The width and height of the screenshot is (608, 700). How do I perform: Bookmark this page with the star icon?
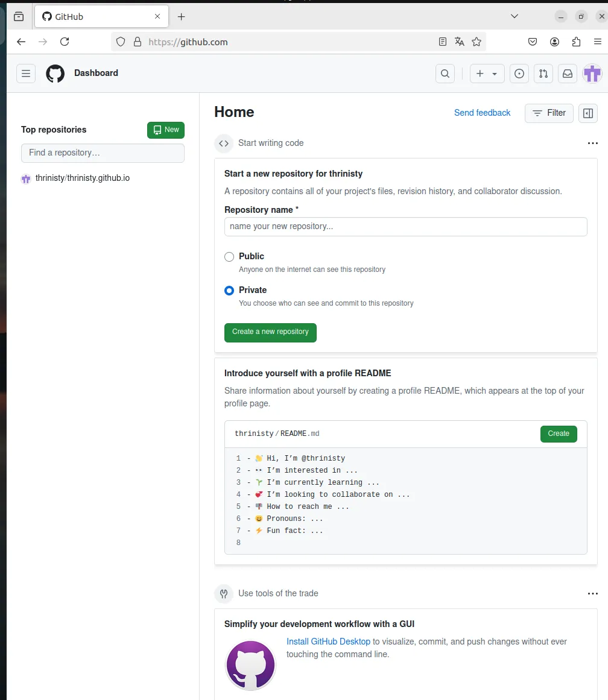477,42
